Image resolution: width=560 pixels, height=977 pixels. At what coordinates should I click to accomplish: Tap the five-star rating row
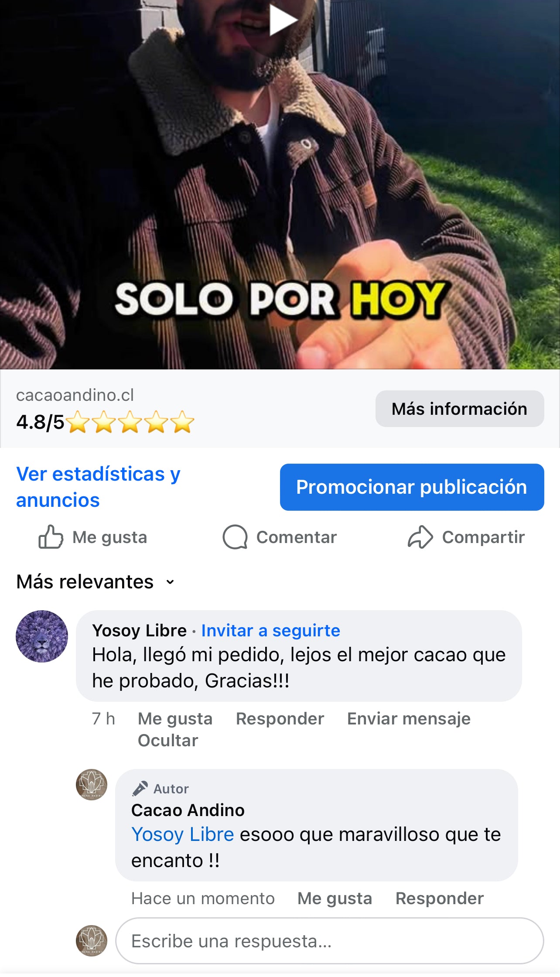click(130, 422)
